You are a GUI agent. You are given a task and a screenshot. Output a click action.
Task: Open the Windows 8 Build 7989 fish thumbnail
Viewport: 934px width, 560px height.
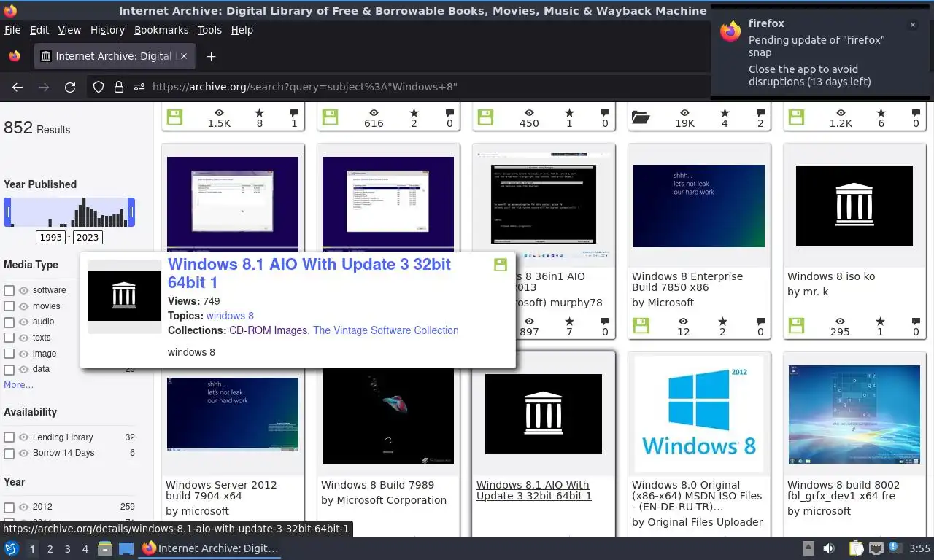[x=388, y=414]
